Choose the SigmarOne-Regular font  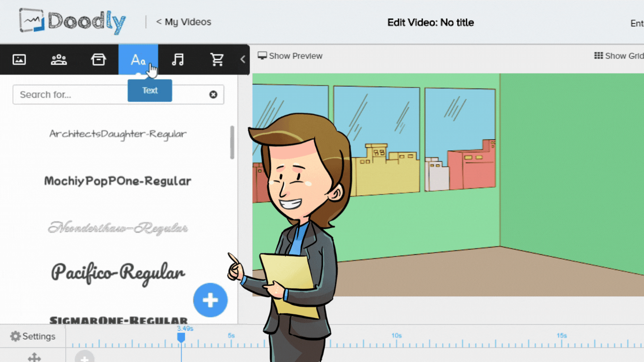[x=118, y=320]
